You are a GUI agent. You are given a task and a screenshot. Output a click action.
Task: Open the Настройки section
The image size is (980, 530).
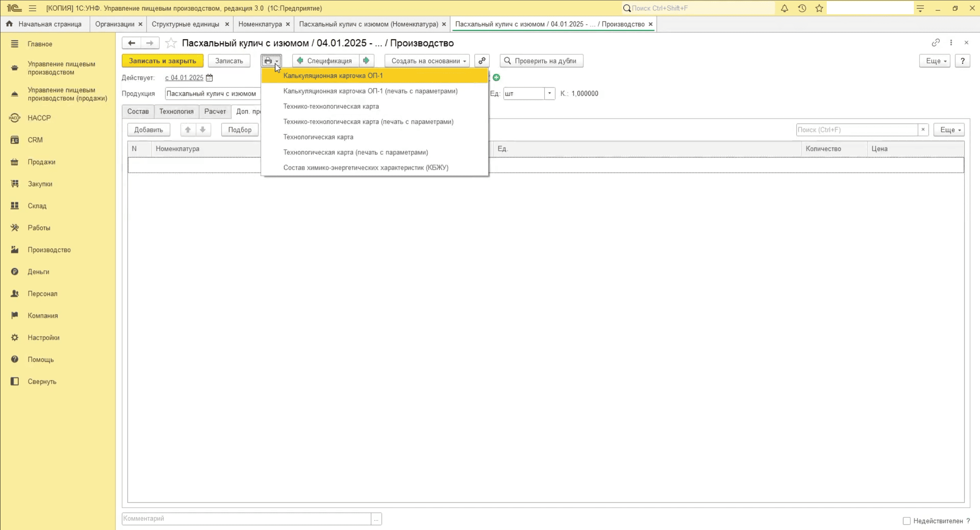pyautogui.click(x=43, y=338)
